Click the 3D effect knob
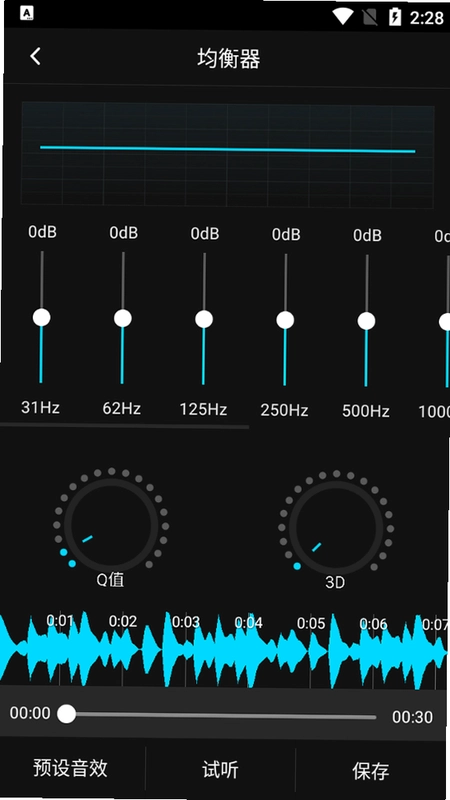This screenshot has height=800, width=450. [336, 528]
